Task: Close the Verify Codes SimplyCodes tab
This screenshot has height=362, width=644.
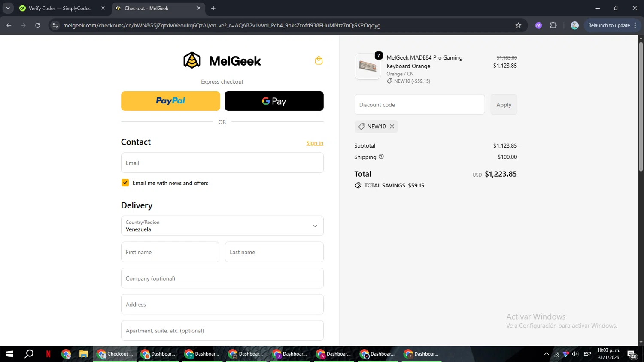Action: coord(103,8)
